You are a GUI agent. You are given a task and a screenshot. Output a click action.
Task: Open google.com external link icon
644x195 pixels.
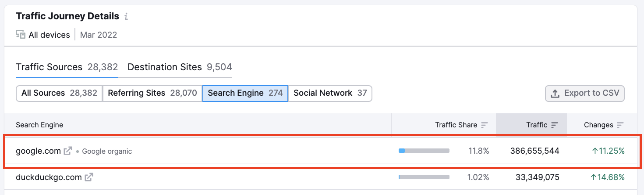(68, 151)
